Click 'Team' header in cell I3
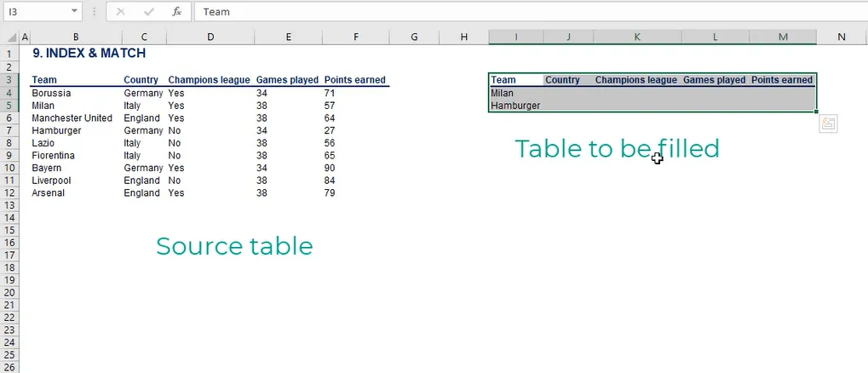 point(503,80)
